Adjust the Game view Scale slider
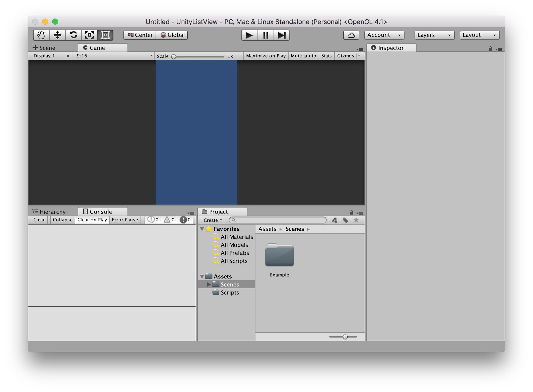Screen dimensions: 533x392 coord(174,57)
